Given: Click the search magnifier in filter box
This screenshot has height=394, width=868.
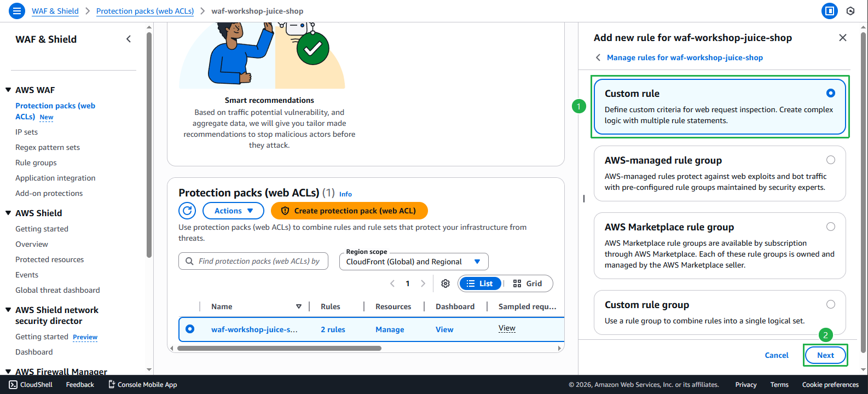Looking at the screenshot, I should click(x=189, y=262).
